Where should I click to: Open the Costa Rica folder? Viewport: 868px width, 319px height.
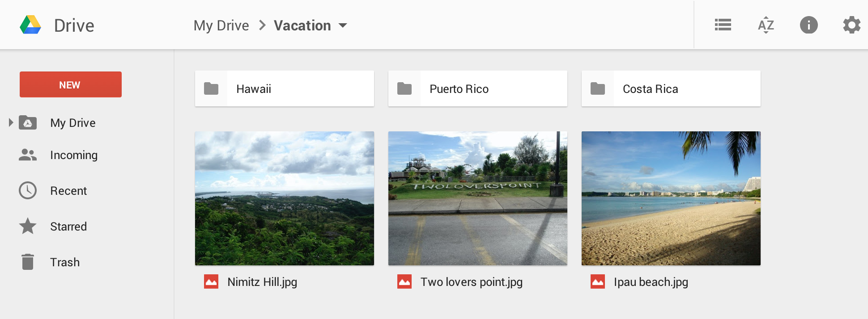pos(671,88)
